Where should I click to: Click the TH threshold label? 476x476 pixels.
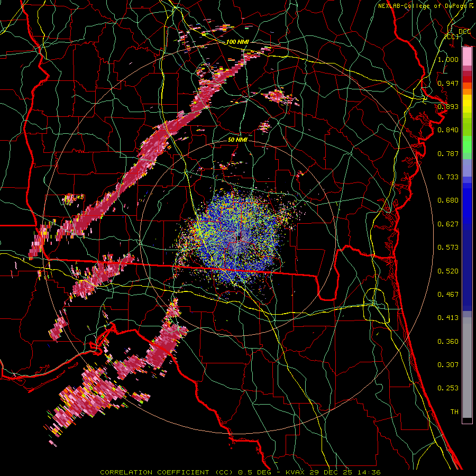pos(454,412)
